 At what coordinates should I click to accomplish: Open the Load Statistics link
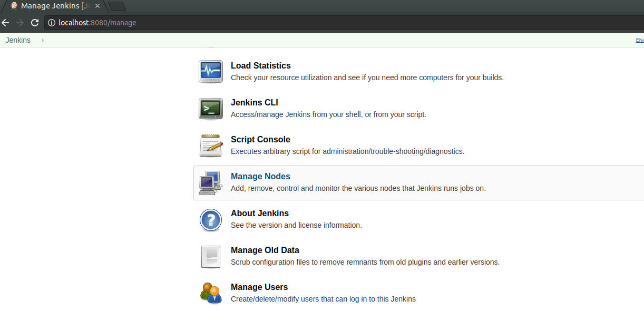pyautogui.click(x=261, y=66)
